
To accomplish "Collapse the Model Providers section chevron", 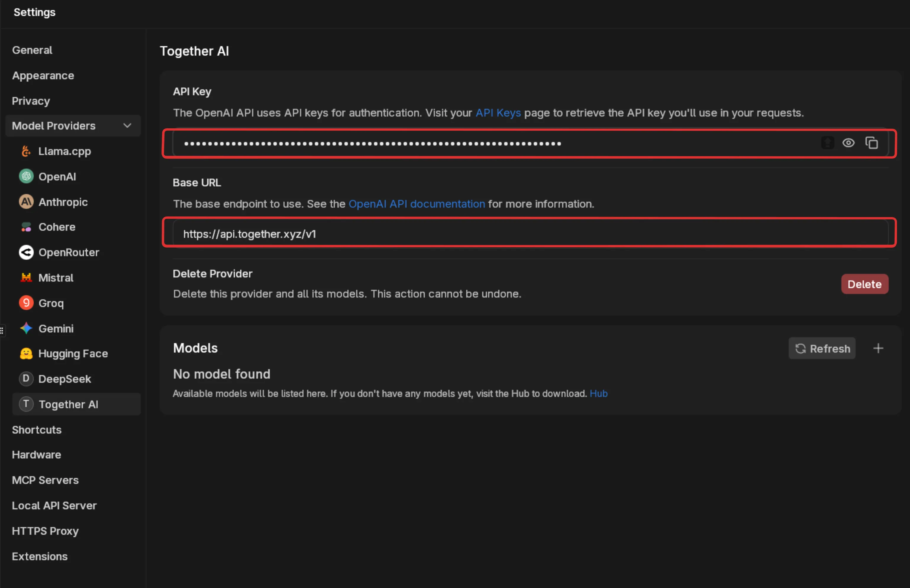I will coord(127,126).
